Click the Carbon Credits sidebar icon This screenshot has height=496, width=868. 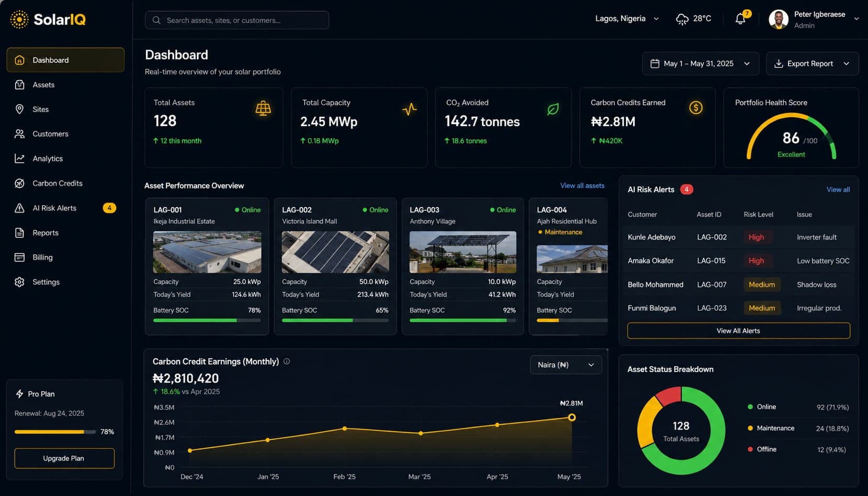tap(19, 183)
